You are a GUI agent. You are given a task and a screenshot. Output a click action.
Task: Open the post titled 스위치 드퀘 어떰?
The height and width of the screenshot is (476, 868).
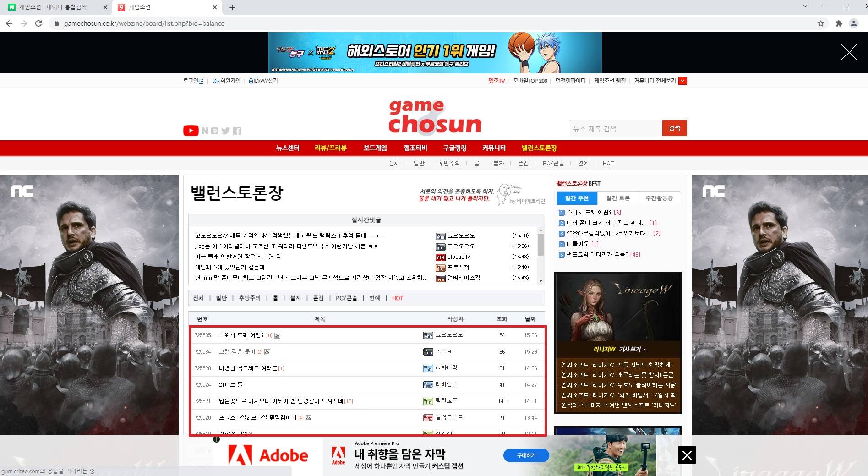pyautogui.click(x=241, y=335)
